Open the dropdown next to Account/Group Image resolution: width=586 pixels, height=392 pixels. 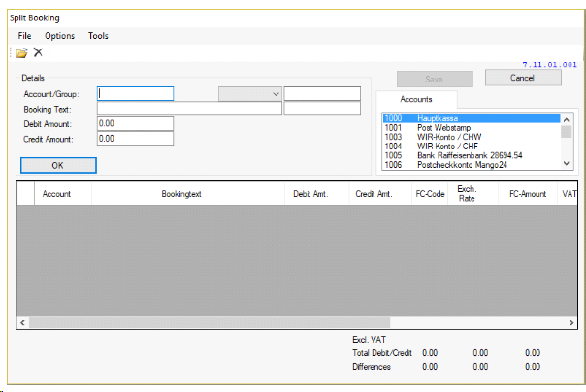coord(249,94)
